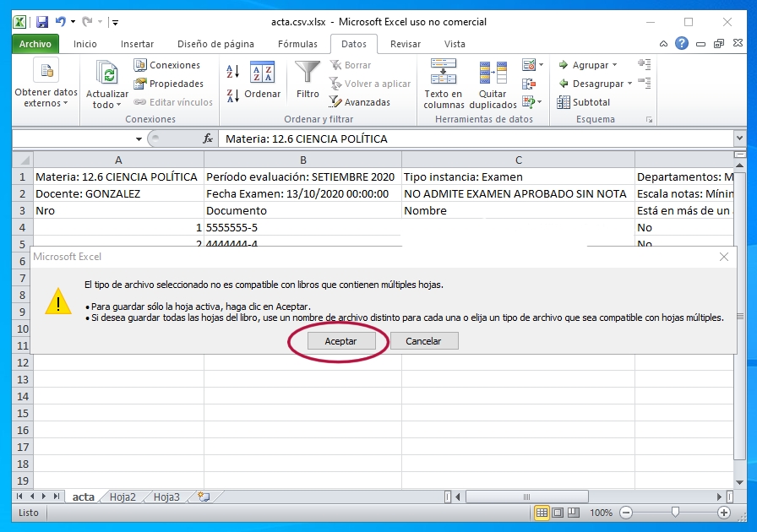Click the Filtro funnel icon

tap(308, 73)
